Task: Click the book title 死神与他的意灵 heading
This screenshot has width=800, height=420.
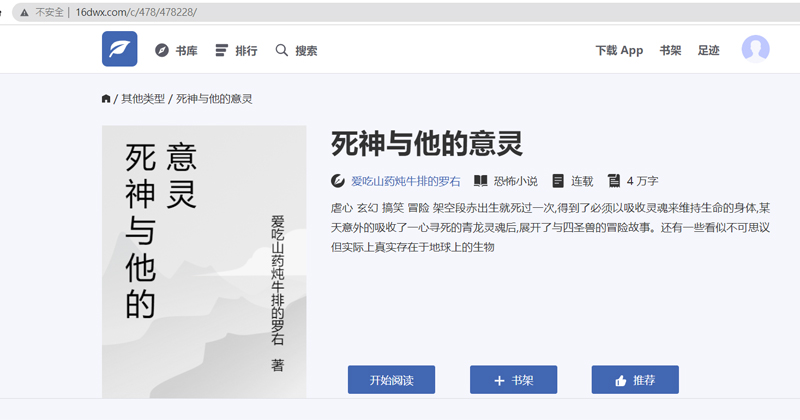Action: point(427,143)
